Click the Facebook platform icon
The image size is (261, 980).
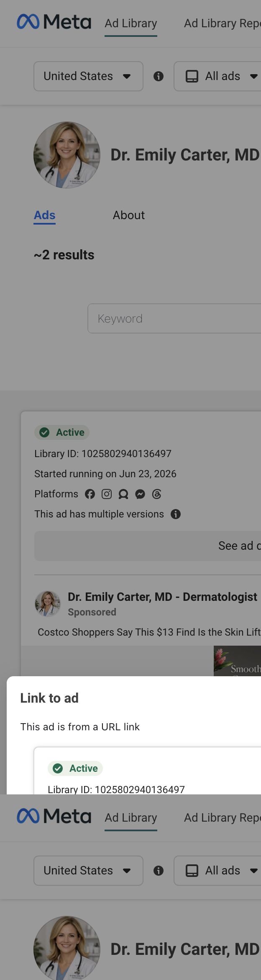90,494
